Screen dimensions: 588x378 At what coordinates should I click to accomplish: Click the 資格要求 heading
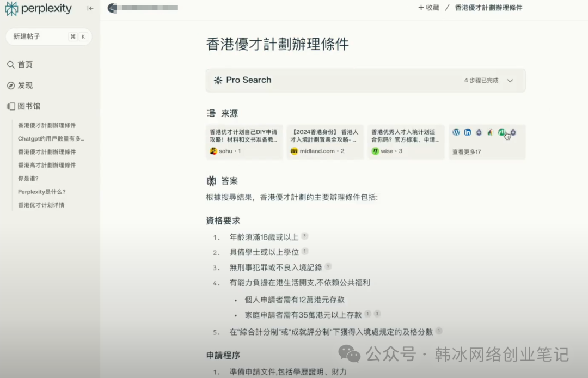(x=223, y=221)
